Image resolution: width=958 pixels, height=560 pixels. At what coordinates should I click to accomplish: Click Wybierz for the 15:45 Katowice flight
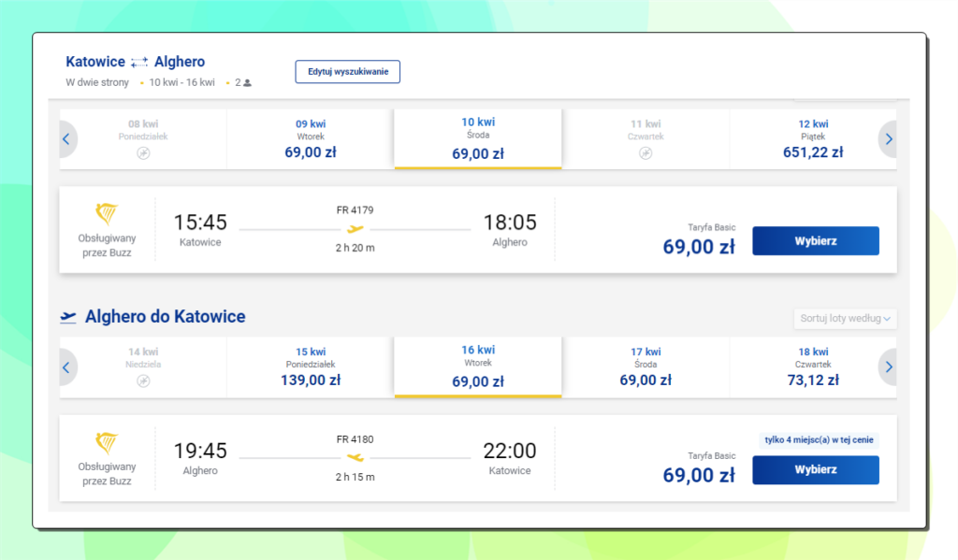816,241
